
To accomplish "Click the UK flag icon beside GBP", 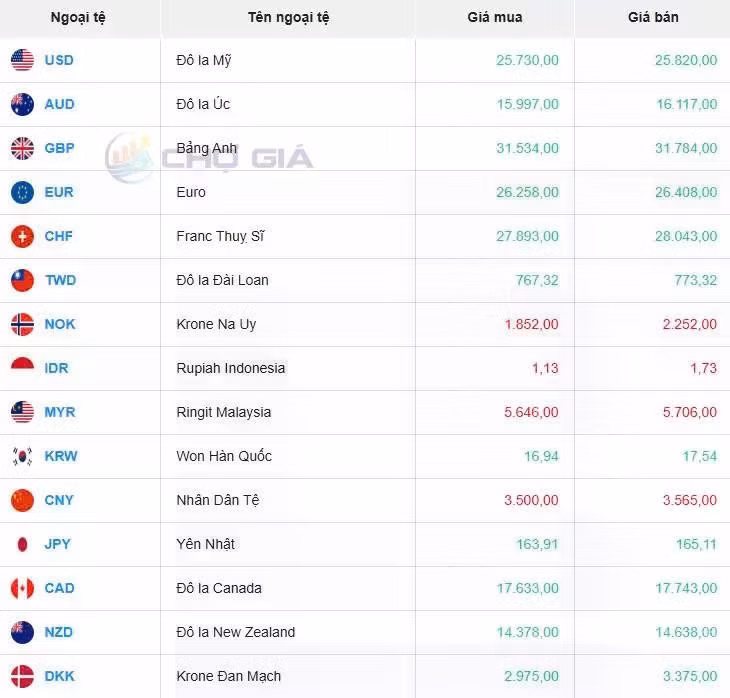I will 22,148.
